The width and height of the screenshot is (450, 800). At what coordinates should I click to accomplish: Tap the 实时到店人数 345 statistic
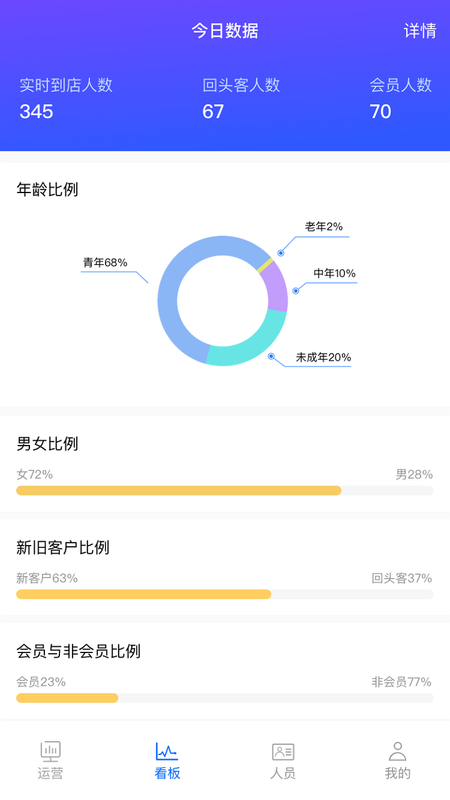(x=66, y=98)
